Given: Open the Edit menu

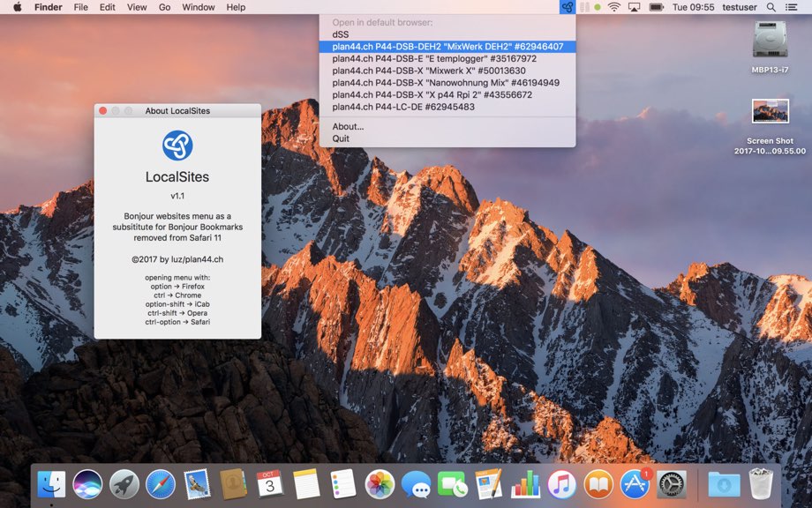Looking at the screenshot, I should [x=107, y=7].
